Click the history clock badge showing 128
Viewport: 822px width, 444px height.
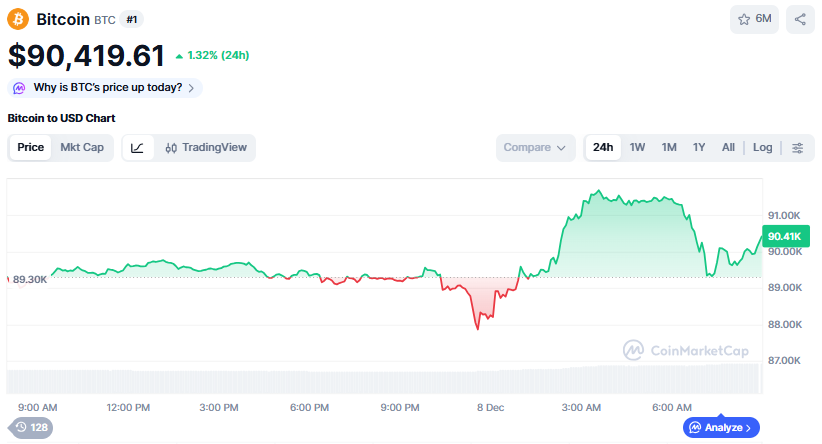pyautogui.click(x=31, y=427)
